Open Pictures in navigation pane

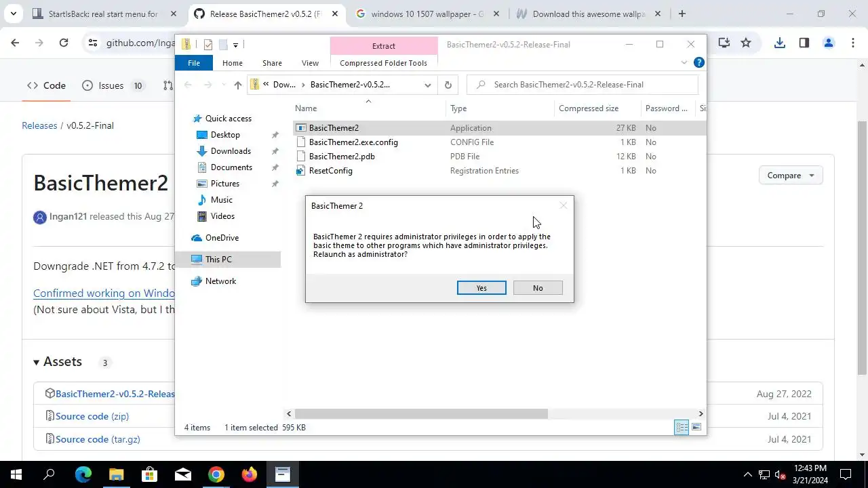(x=224, y=184)
